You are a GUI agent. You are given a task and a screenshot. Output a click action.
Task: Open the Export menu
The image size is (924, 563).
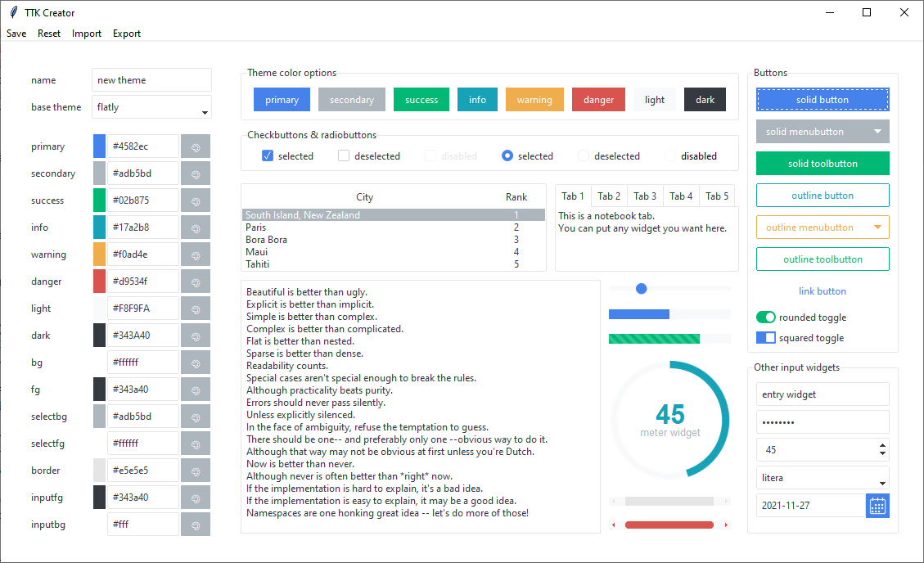pyautogui.click(x=127, y=34)
